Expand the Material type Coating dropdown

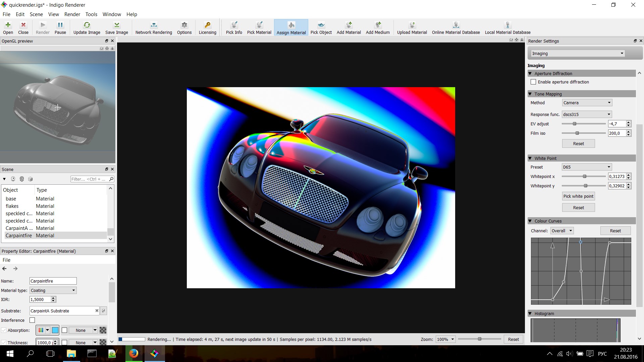pos(53,290)
